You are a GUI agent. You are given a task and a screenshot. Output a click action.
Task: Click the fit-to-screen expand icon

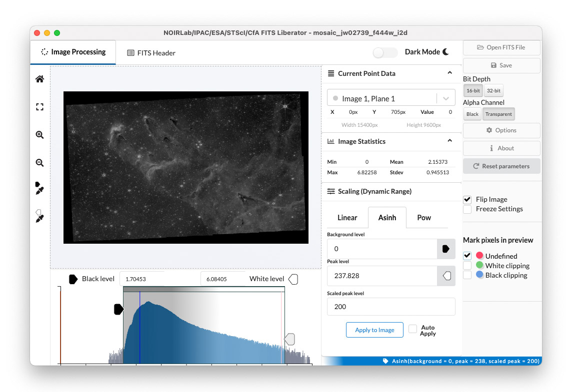[x=39, y=107]
